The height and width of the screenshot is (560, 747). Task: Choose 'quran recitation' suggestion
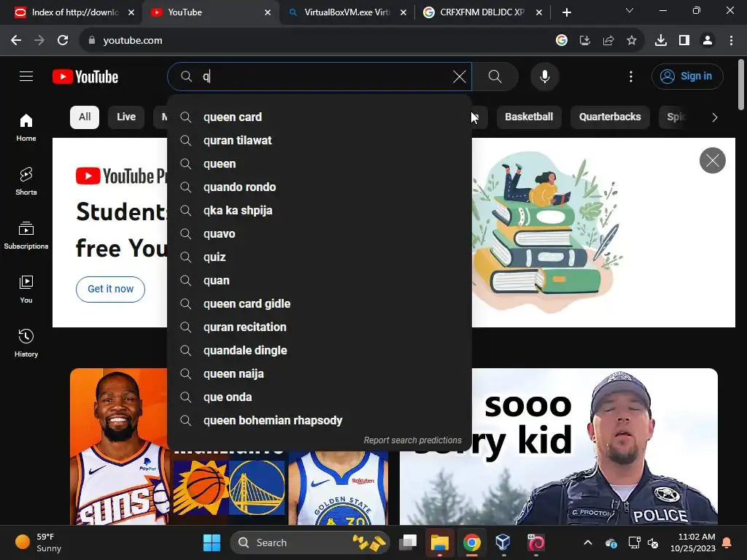coord(320,327)
